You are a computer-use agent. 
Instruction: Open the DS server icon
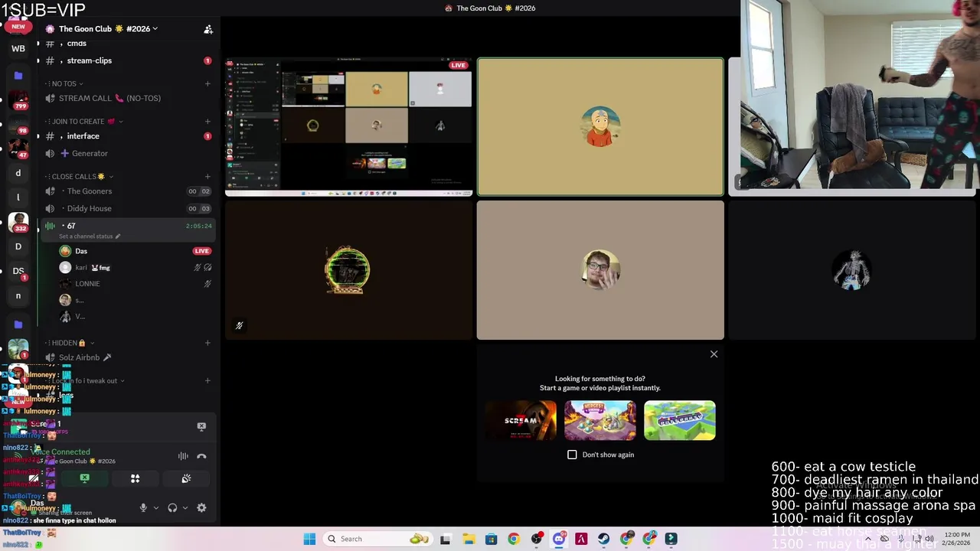(x=18, y=271)
